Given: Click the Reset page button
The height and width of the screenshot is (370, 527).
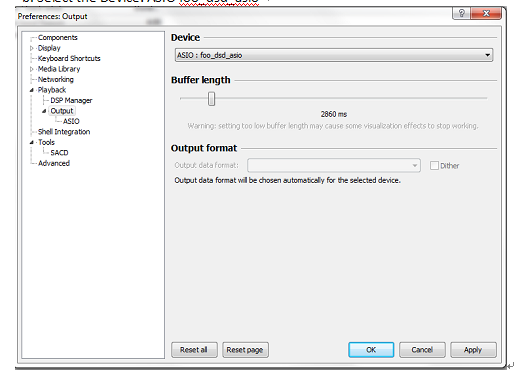Looking at the screenshot, I should click(245, 350).
